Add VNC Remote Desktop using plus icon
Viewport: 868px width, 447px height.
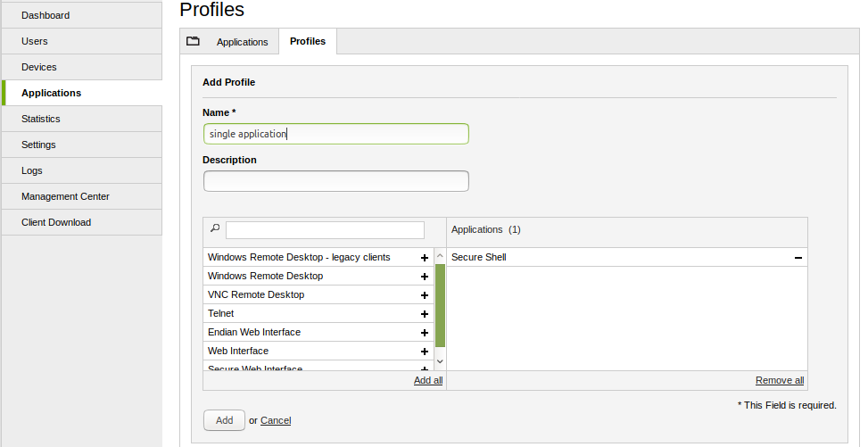[x=425, y=295]
